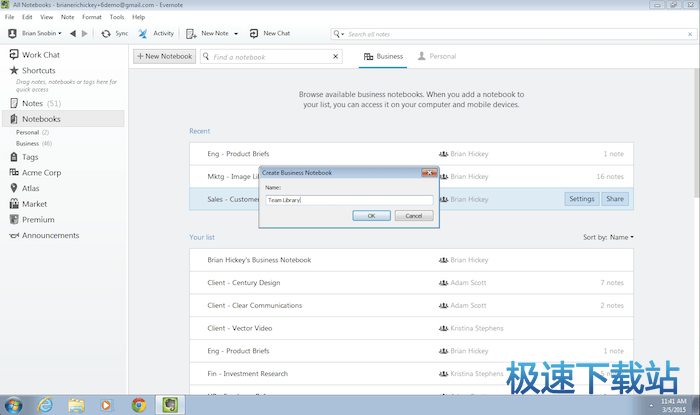The width and height of the screenshot is (700, 415).
Task: Start a New Chat
Action: click(x=270, y=33)
